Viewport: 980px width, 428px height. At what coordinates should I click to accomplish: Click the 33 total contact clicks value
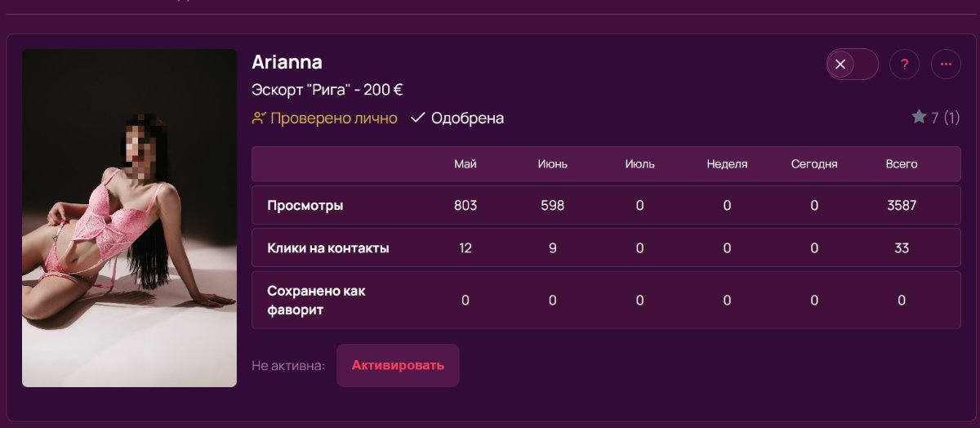(902, 248)
